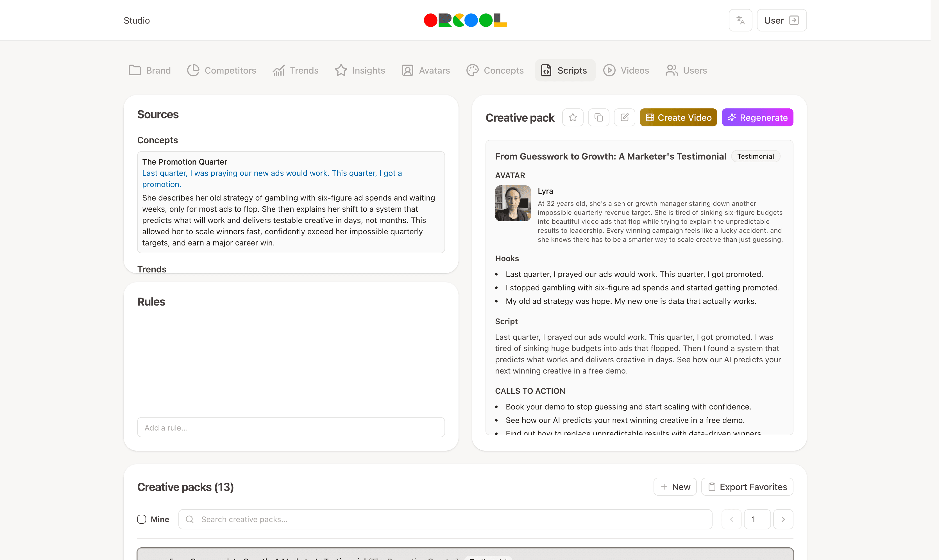
Task: Click the Add a rule input field
Action: pyautogui.click(x=291, y=427)
